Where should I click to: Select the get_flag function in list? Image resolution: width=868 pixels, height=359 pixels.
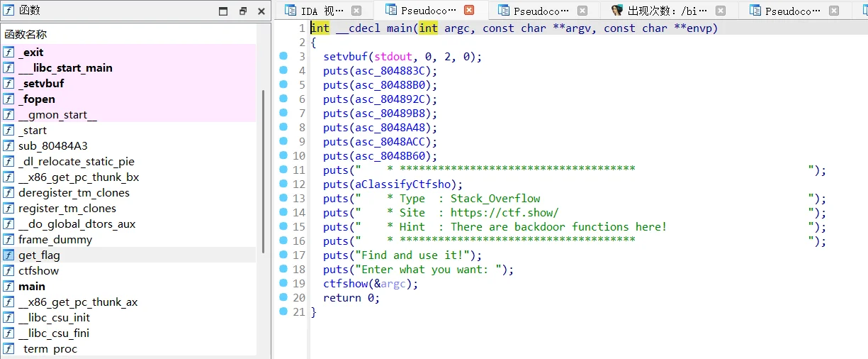point(39,255)
